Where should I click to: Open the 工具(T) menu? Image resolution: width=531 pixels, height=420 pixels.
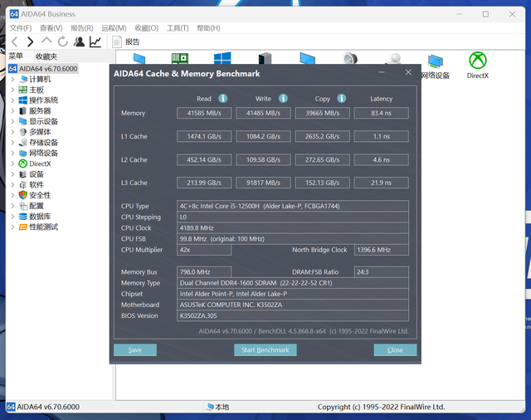pos(177,28)
